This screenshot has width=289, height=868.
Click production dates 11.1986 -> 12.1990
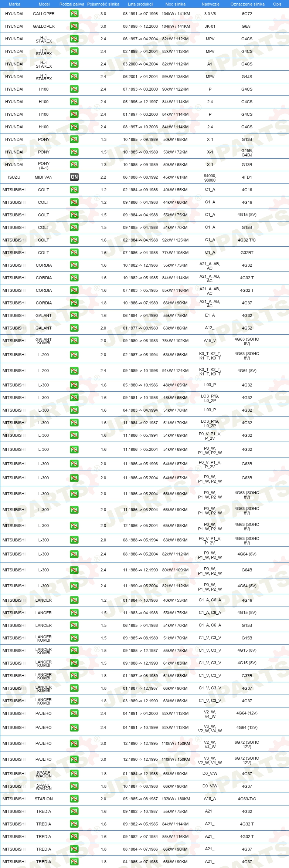pos(140,570)
